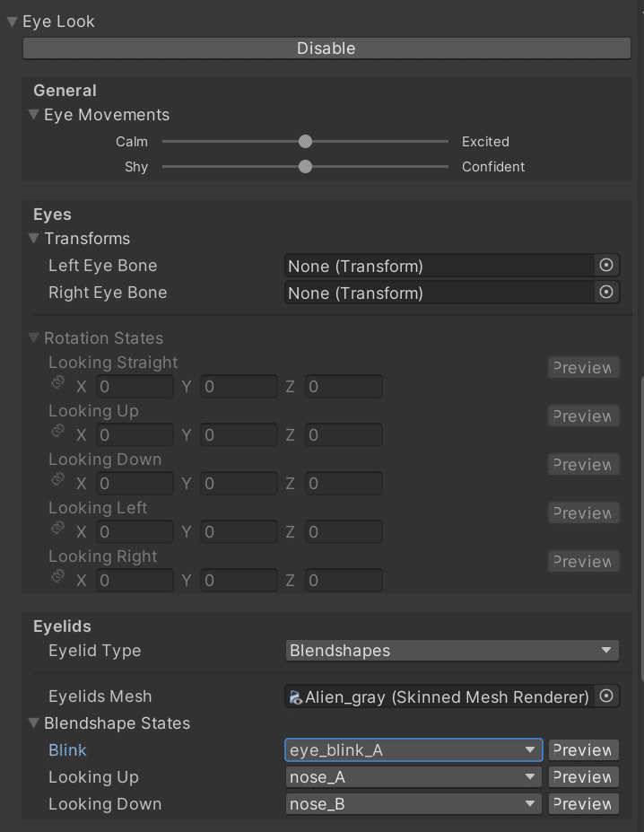
Task: Collapse the Blendshape States foldout
Action: tap(34, 723)
